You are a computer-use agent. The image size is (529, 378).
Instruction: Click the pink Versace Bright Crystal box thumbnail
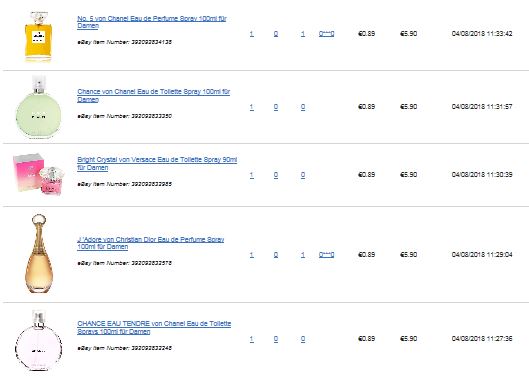coord(38,174)
